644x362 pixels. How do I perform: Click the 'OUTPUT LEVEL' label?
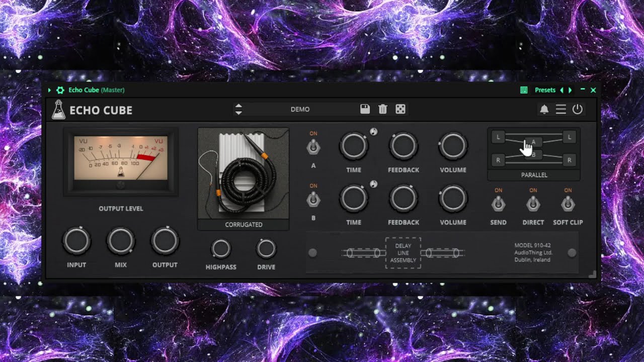click(121, 208)
